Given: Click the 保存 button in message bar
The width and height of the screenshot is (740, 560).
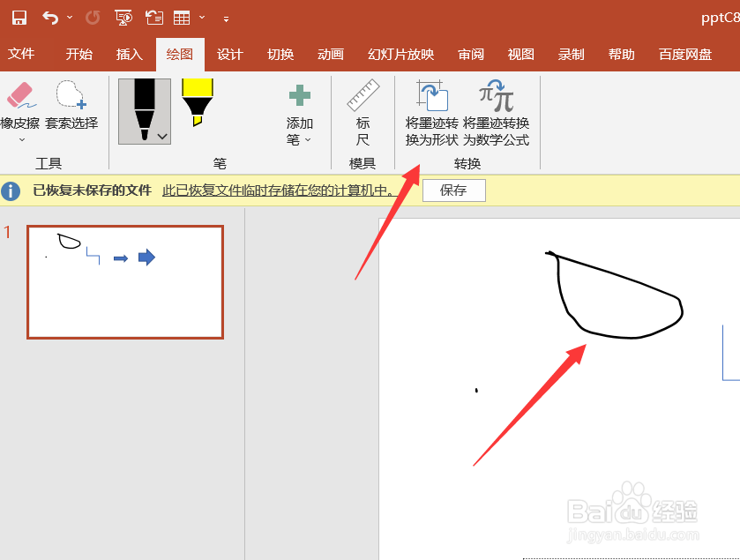Looking at the screenshot, I should coord(453,190).
